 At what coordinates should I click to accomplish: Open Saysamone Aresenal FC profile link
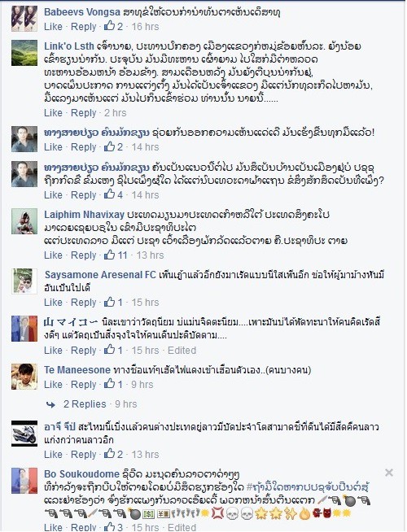[100, 274]
